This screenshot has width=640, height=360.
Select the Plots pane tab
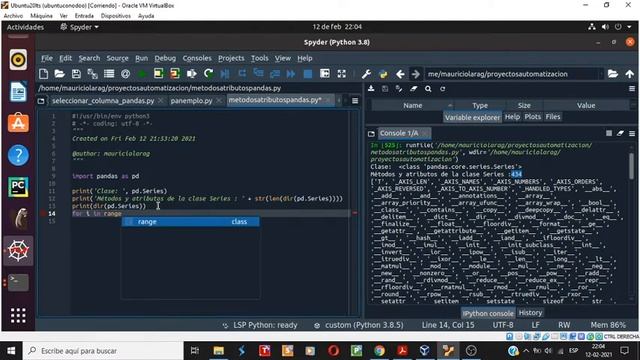click(532, 117)
